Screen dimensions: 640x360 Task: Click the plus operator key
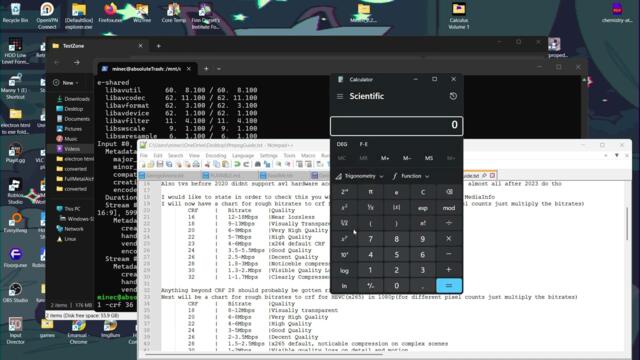[449, 270]
